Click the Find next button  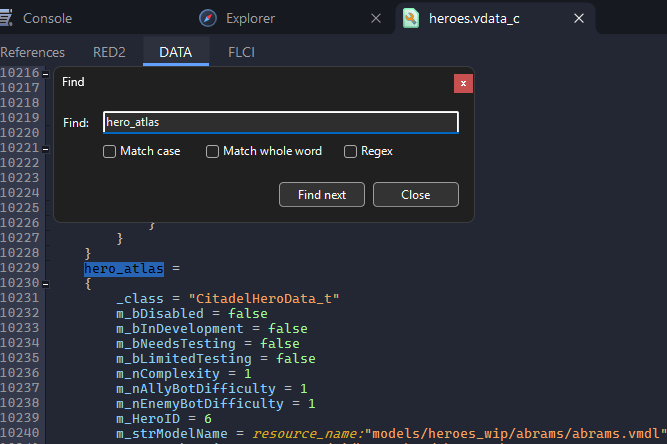(322, 195)
